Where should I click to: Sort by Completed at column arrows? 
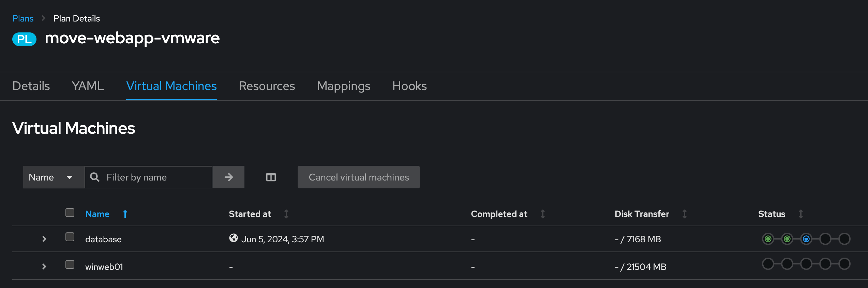[543, 214]
